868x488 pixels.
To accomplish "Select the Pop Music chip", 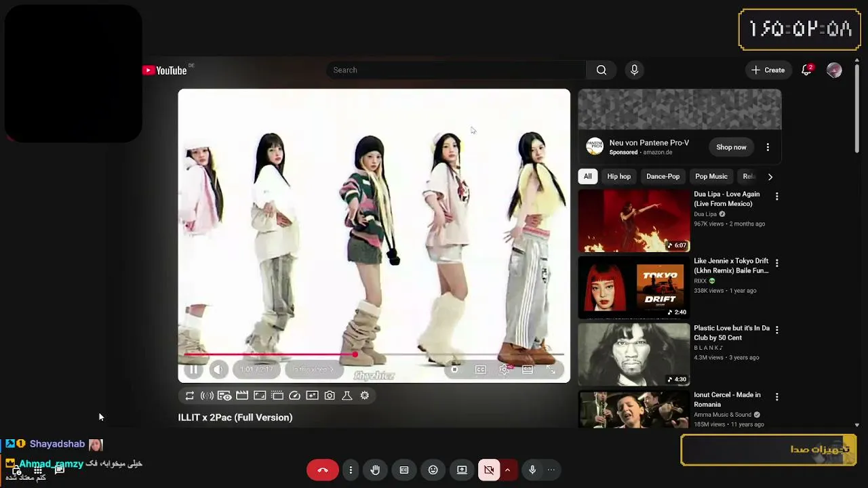I will pyautogui.click(x=711, y=177).
